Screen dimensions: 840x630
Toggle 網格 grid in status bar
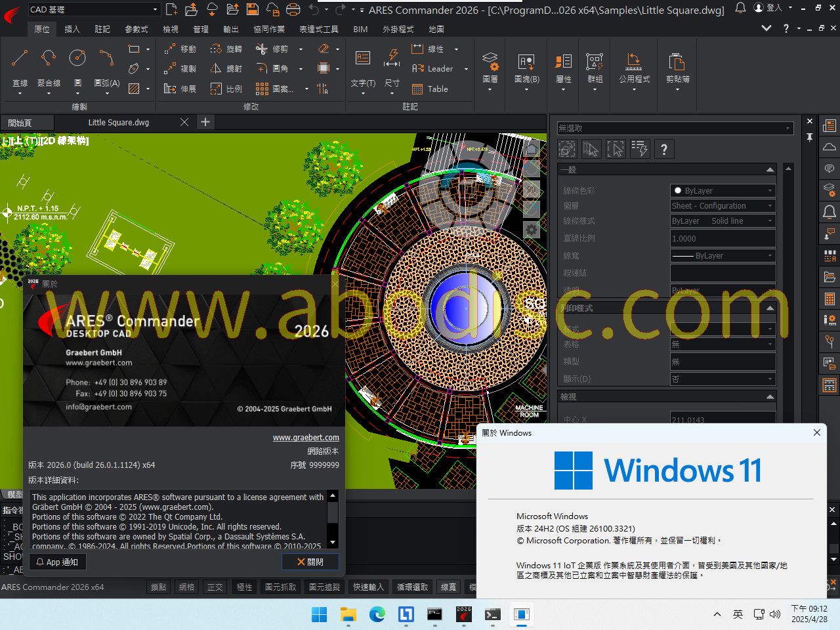(x=187, y=587)
